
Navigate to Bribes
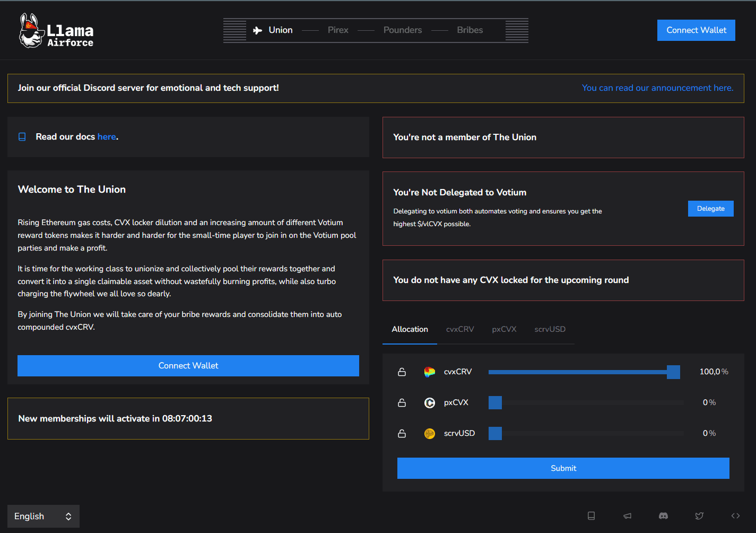point(470,30)
